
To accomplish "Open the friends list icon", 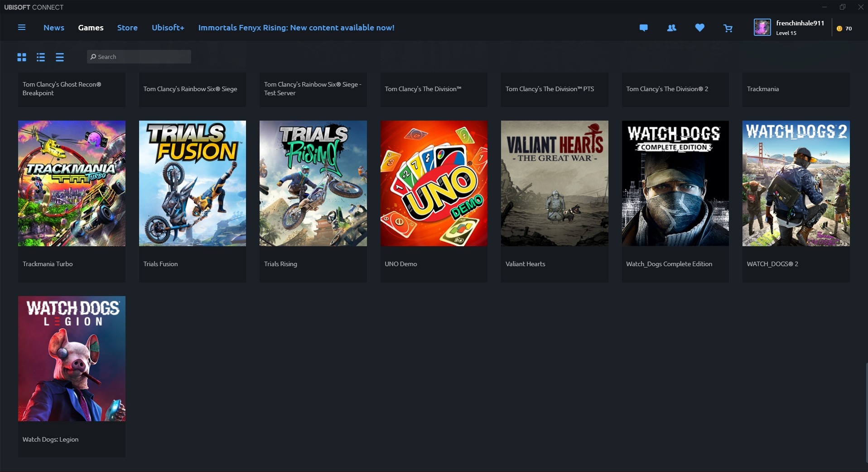I will click(671, 28).
